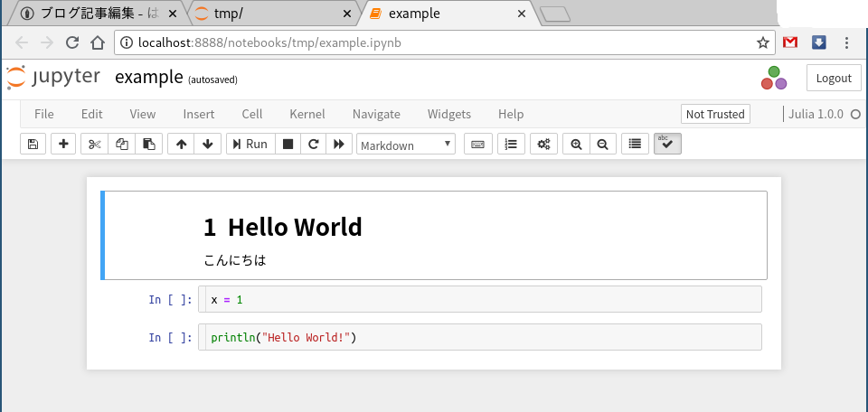This screenshot has height=412, width=868.
Task: Insert cell below with plus icon
Action: (x=63, y=144)
